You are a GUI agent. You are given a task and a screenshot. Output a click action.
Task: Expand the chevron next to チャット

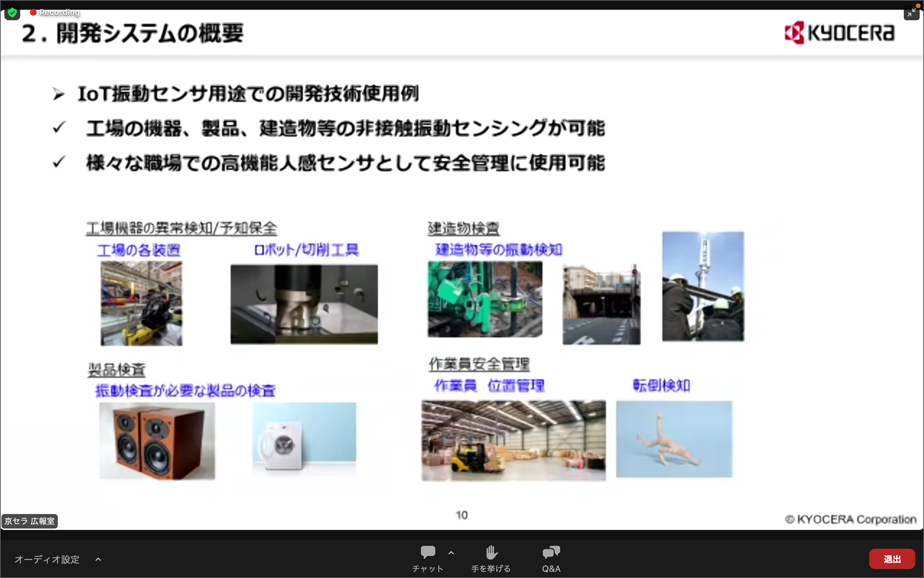(x=450, y=552)
